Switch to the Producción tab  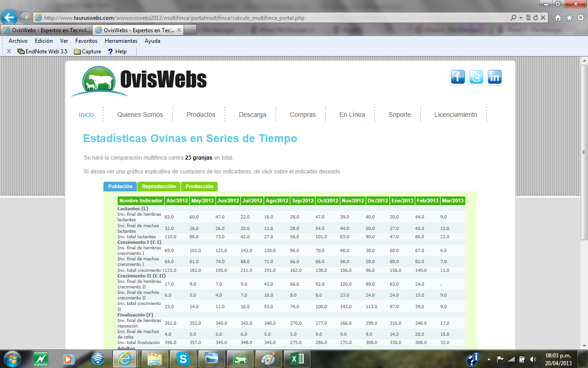point(199,186)
